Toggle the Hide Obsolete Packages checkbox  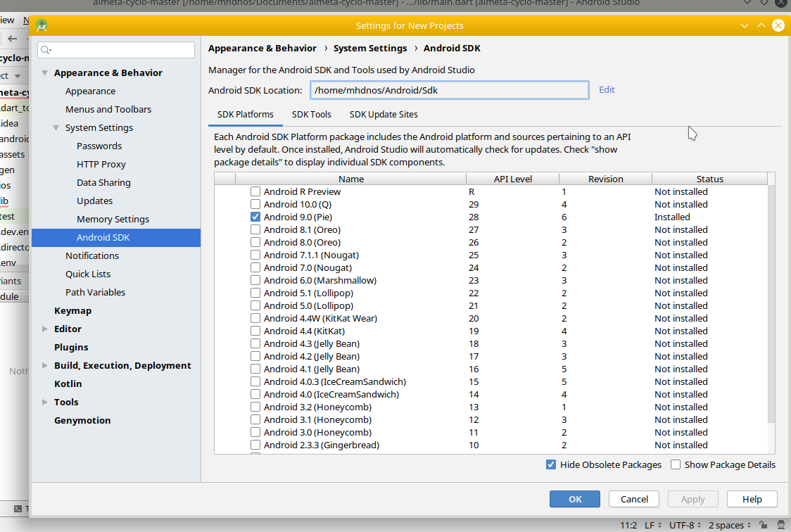point(551,464)
